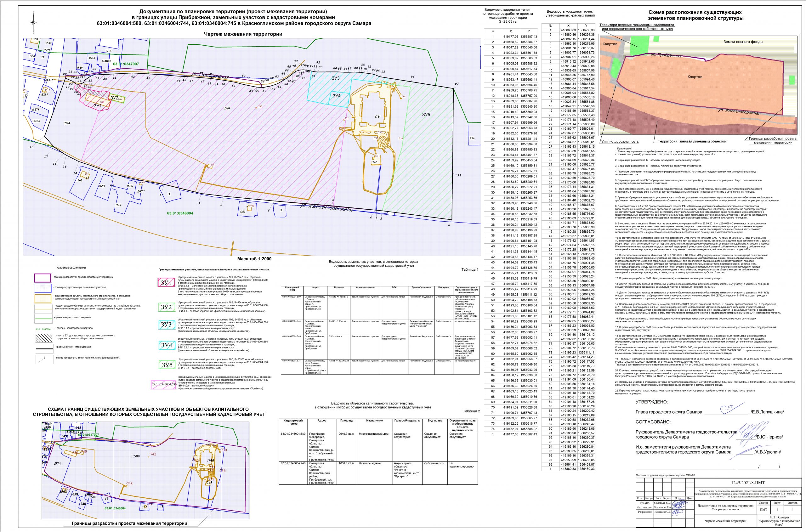The width and height of the screenshot is (806, 532).
Task: Click the pink hatched 63:01:0346004:580 legend box
Action: pyautogui.click(x=164, y=384)
